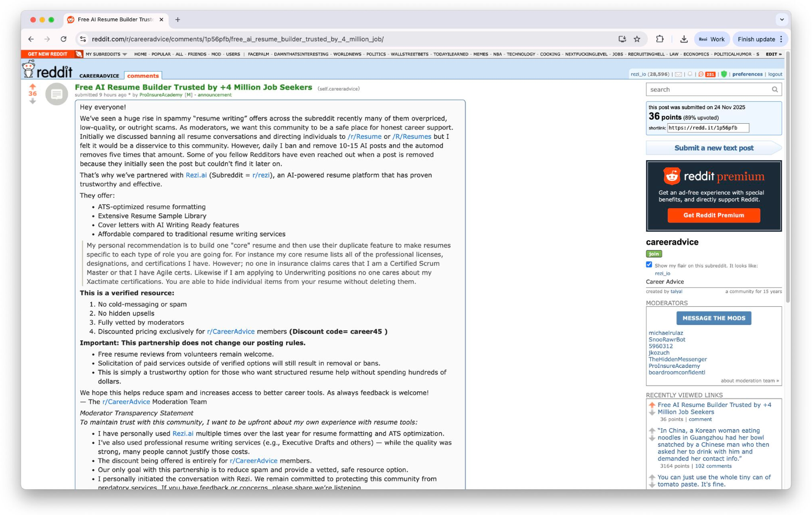The width and height of the screenshot is (812, 515).
Task: Upvote the Free AI Resume Builder post
Action: point(32,87)
